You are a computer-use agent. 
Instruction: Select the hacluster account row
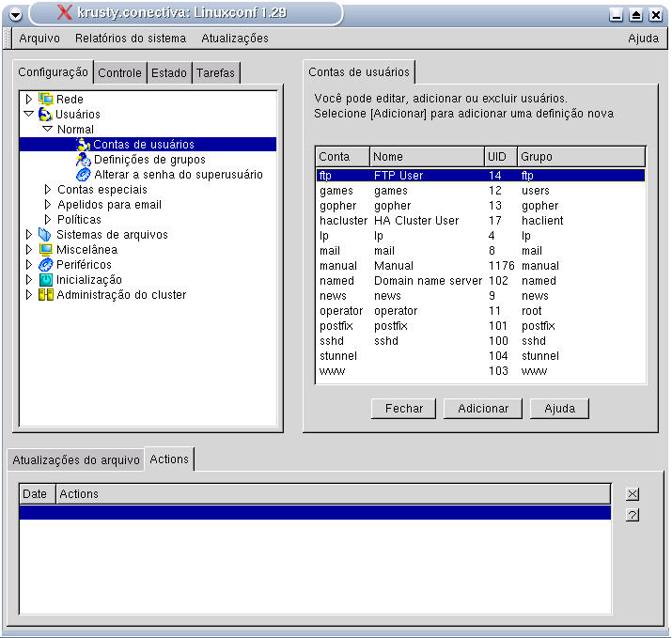(480, 220)
